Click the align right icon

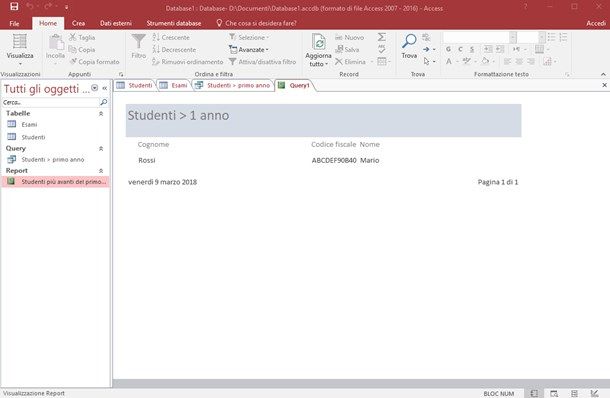[x=531, y=61]
